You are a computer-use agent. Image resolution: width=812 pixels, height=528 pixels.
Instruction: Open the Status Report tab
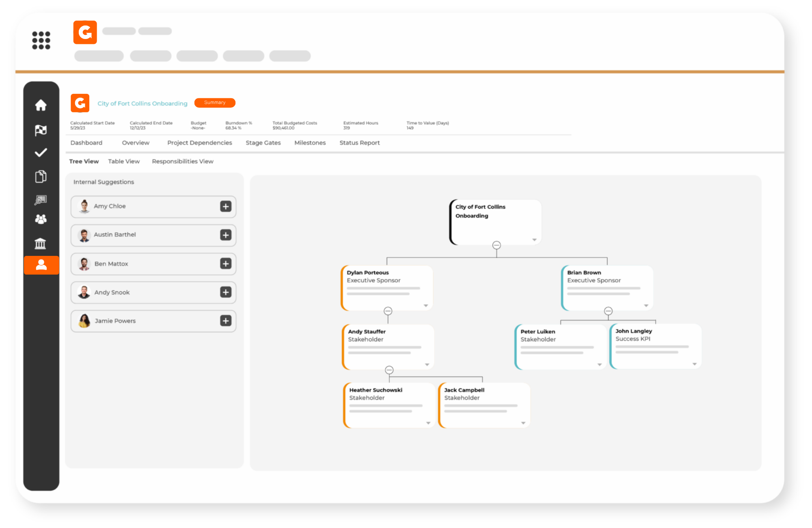tap(360, 143)
